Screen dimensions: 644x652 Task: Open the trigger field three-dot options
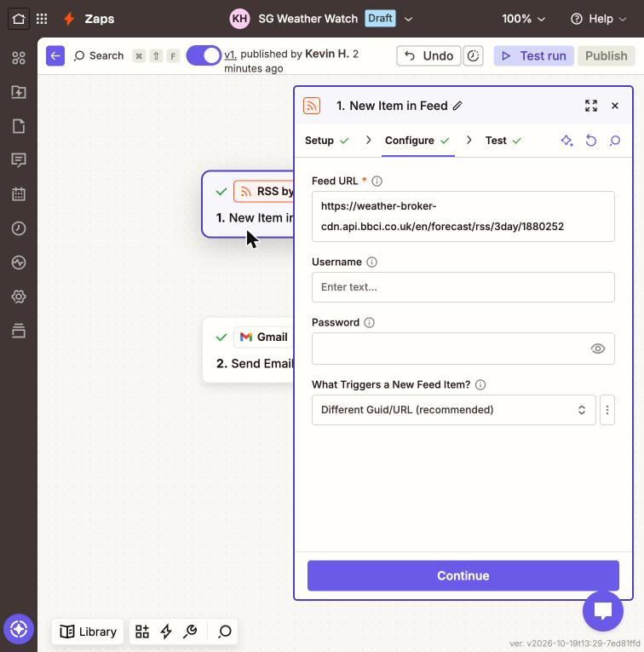pyautogui.click(x=607, y=410)
